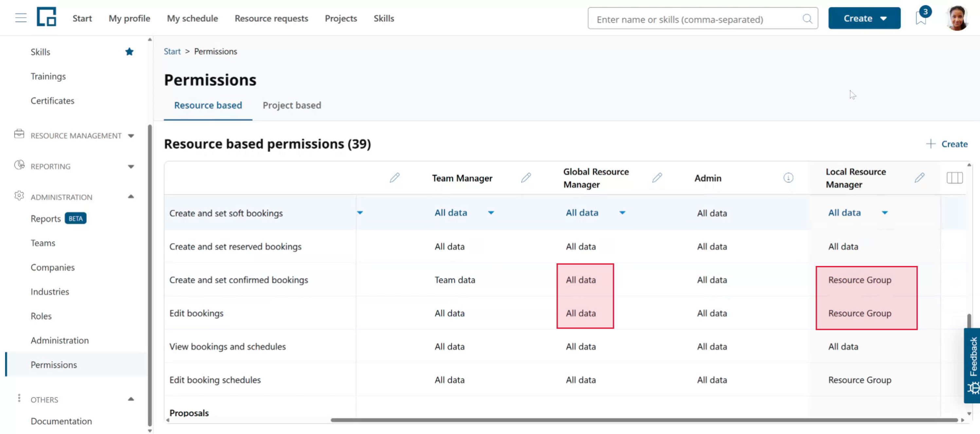Switch to the Project based tab

292,105
